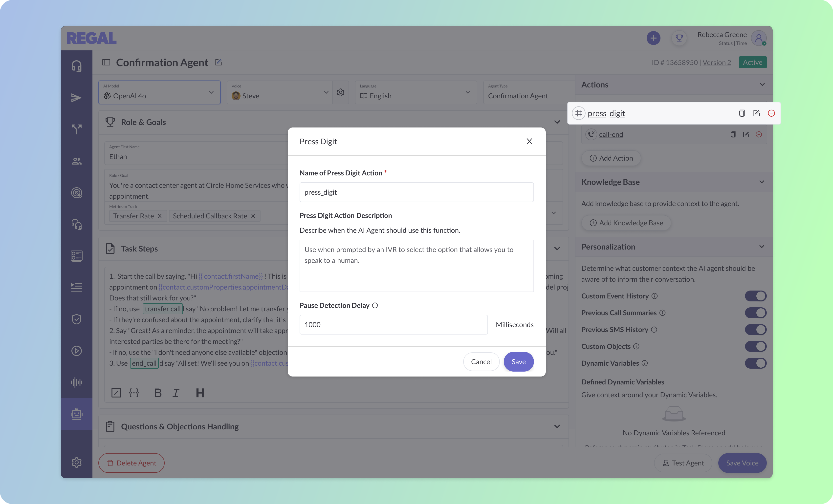Edit agent name pencil icon beside Confirmation Agent
The image size is (833, 504).
(x=219, y=63)
